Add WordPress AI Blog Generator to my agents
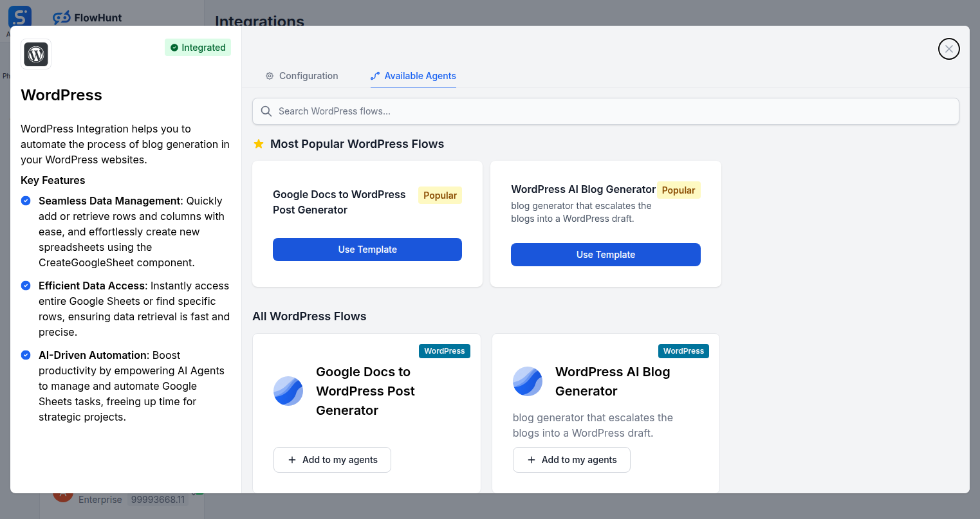The height and width of the screenshot is (519, 980). point(571,460)
